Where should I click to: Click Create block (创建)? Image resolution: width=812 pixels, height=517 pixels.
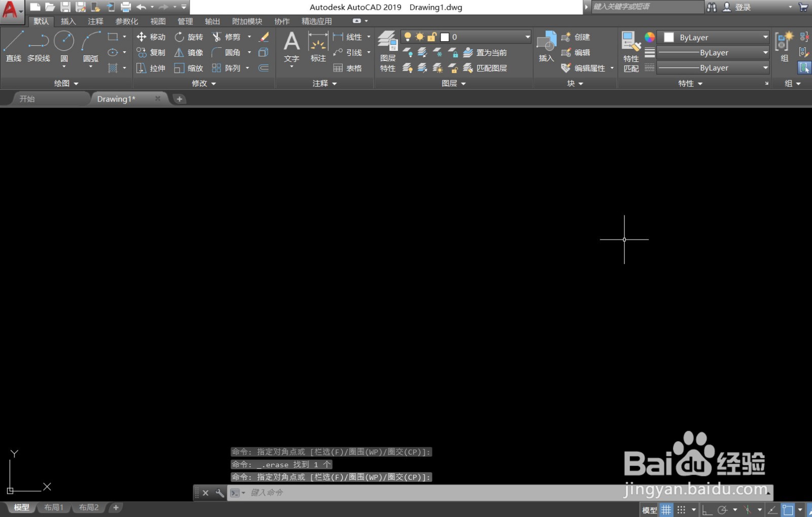[576, 37]
